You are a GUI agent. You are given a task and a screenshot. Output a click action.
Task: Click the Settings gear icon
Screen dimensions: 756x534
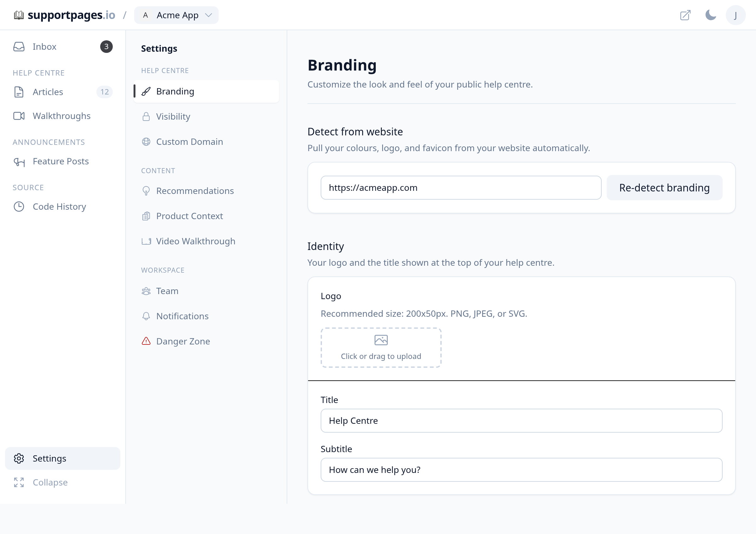tap(19, 458)
